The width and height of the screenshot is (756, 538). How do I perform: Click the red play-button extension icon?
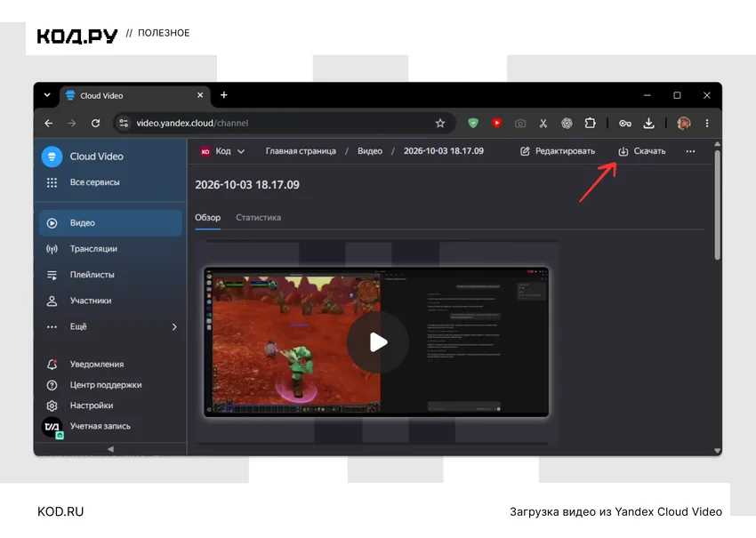[x=496, y=124]
